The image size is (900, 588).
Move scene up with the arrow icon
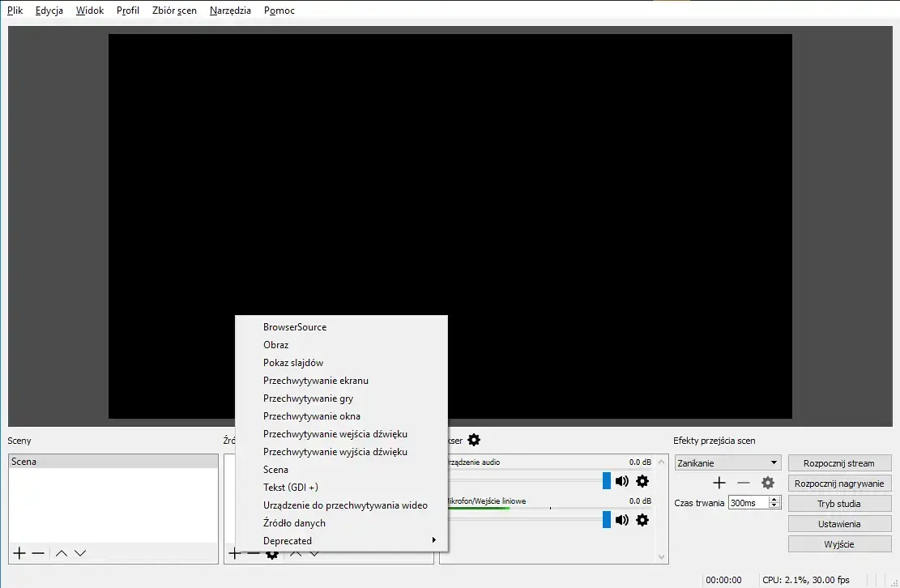pos(61,553)
